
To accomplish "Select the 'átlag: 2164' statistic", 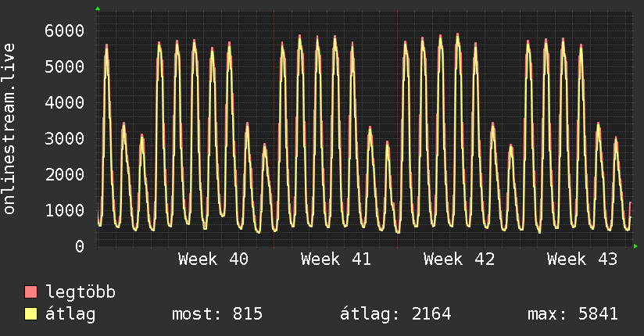I will tap(396, 314).
